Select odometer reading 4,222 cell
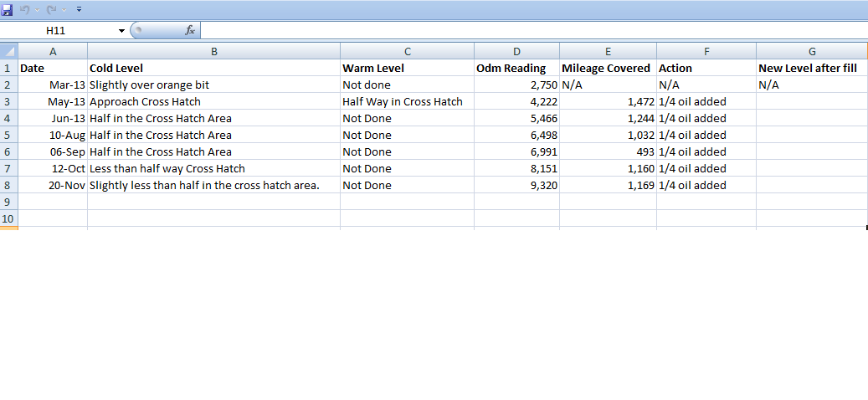The image size is (868, 400). click(517, 101)
